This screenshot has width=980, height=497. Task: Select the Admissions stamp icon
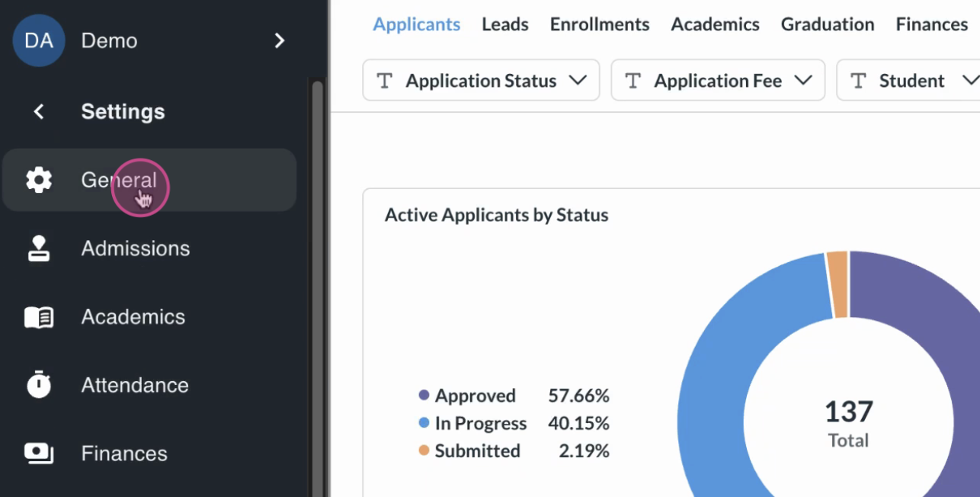pos(39,248)
